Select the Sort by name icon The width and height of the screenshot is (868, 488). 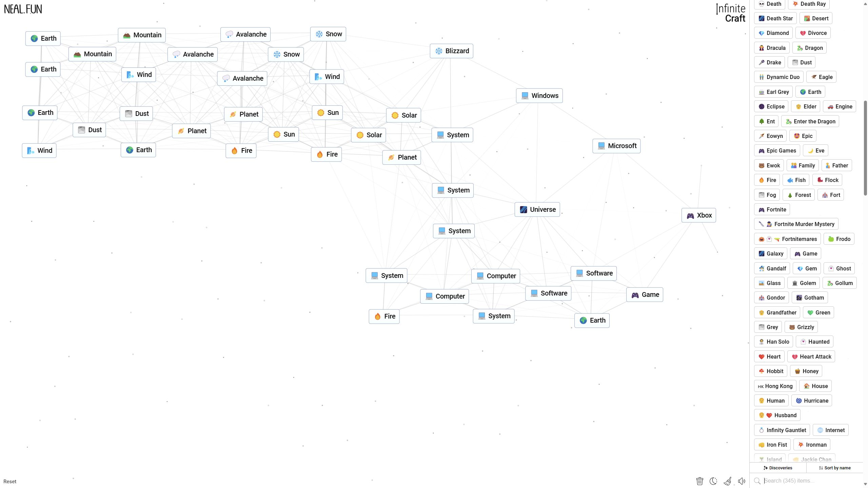[821, 468]
